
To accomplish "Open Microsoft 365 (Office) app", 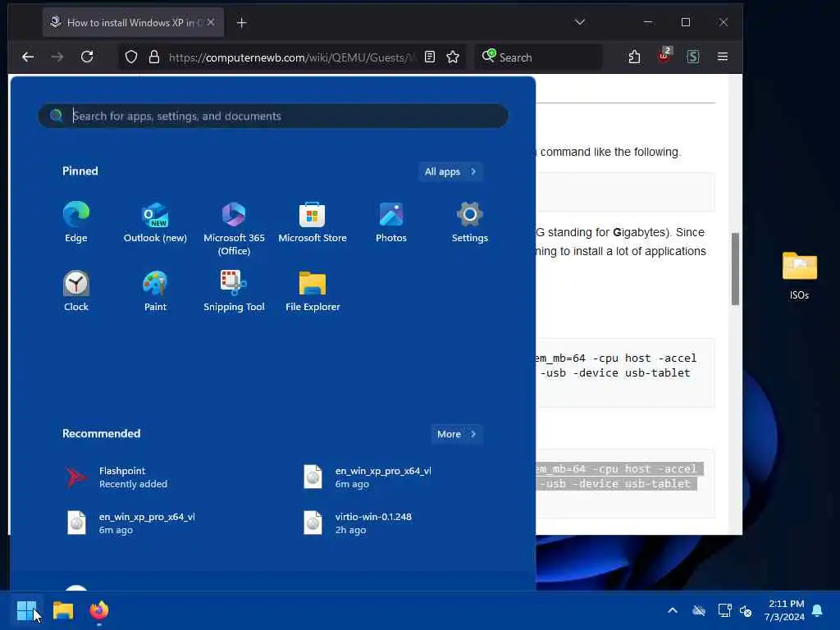I will pos(234,229).
